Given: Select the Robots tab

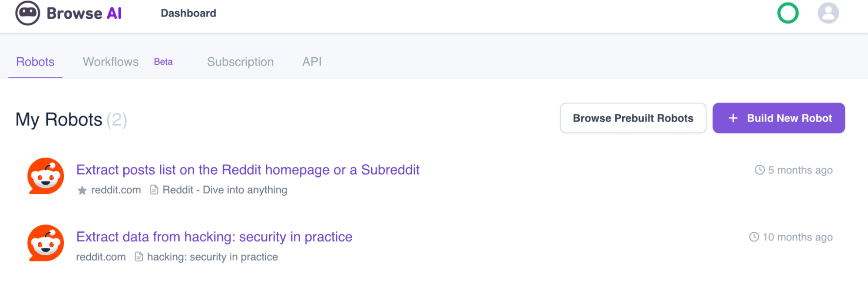Looking at the screenshot, I should coord(35,62).
